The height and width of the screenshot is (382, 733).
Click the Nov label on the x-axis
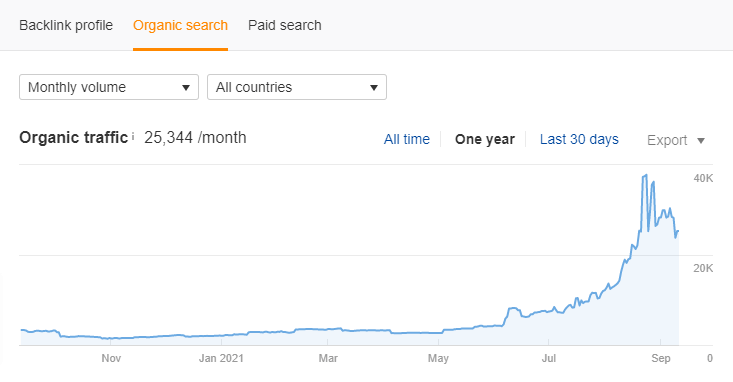point(111,358)
